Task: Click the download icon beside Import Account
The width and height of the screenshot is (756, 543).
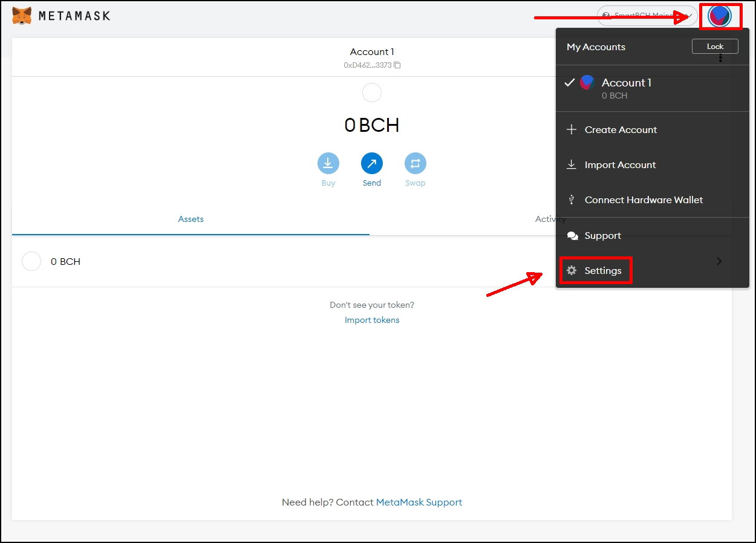Action: (571, 164)
